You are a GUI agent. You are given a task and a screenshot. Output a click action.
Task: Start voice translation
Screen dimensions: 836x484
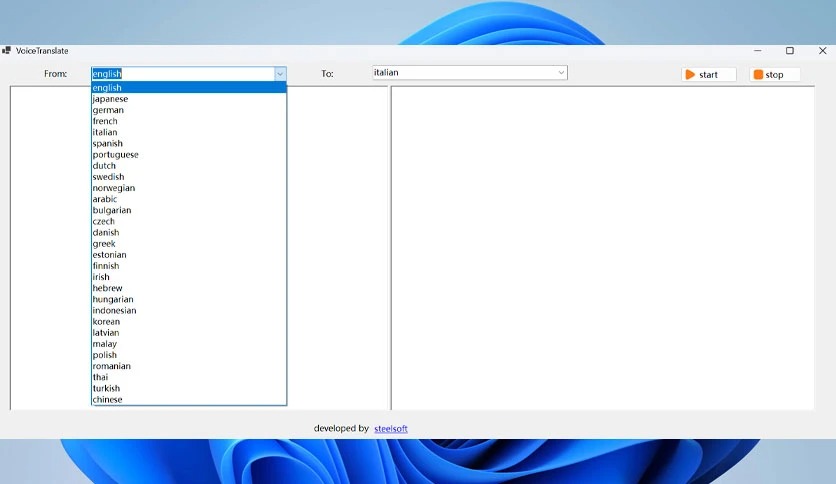709,75
